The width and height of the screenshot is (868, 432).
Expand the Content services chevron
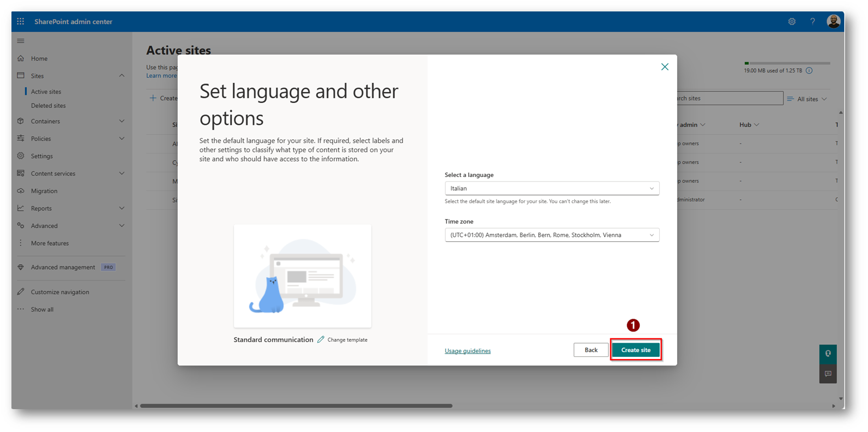pyautogui.click(x=122, y=173)
